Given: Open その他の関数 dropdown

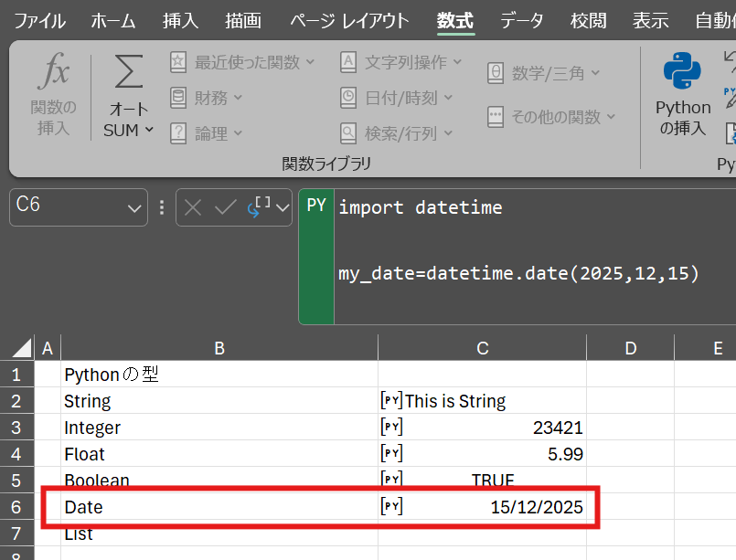Looking at the screenshot, I should [551, 116].
